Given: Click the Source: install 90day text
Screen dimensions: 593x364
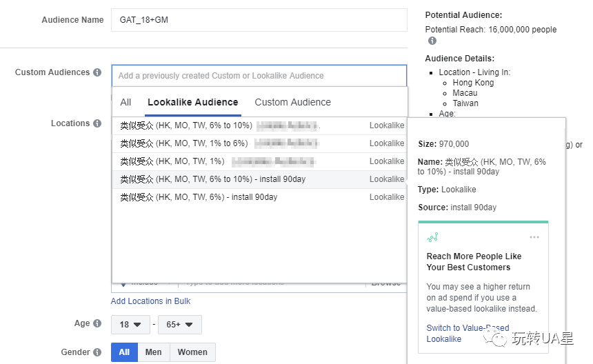Looking at the screenshot, I should [457, 207].
